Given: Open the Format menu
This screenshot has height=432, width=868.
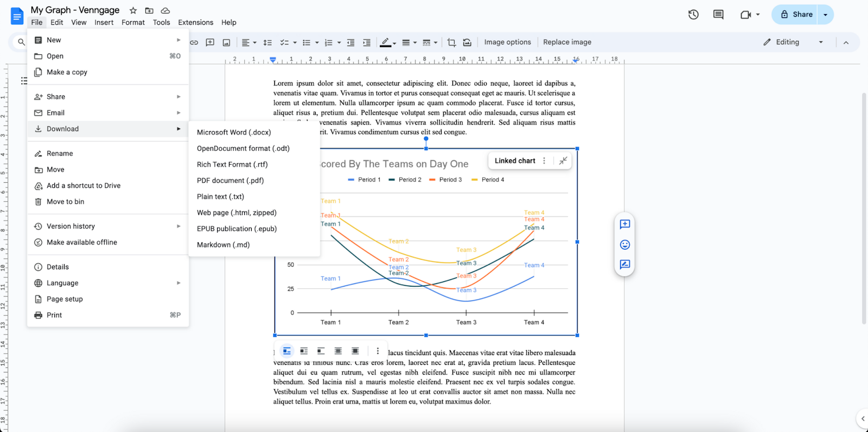Looking at the screenshot, I should pyautogui.click(x=133, y=22).
